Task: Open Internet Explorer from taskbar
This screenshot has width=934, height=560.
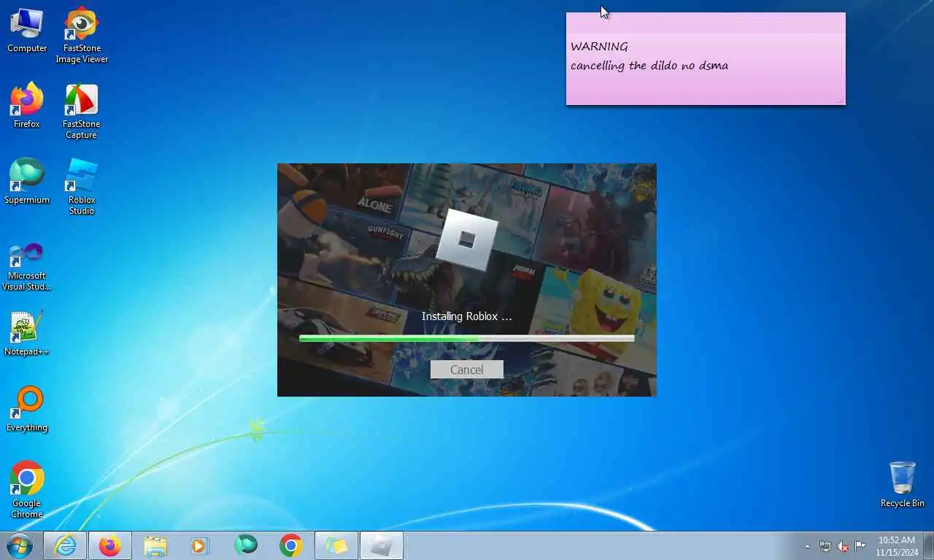Action: [x=65, y=545]
